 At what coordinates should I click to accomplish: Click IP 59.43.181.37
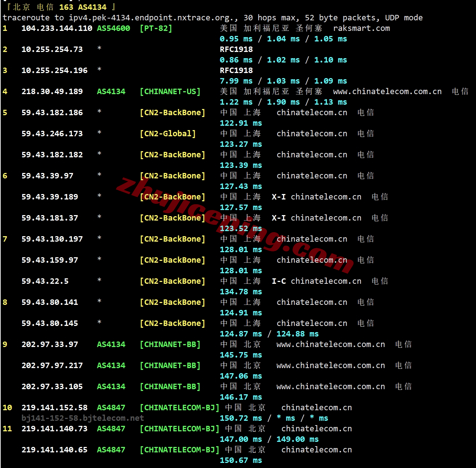click(x=50, y=218)
